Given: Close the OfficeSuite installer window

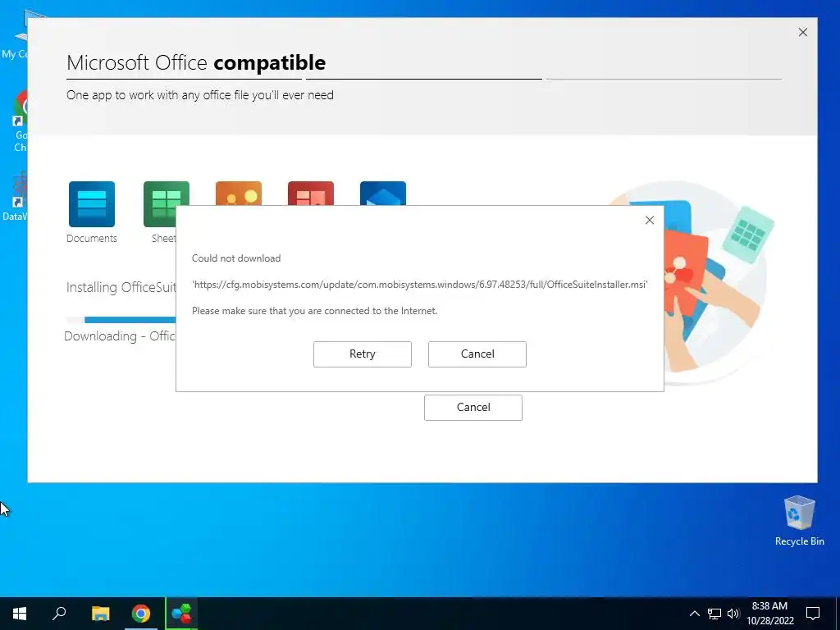Looking at the screenshot, I should click(x=802, y=32).
